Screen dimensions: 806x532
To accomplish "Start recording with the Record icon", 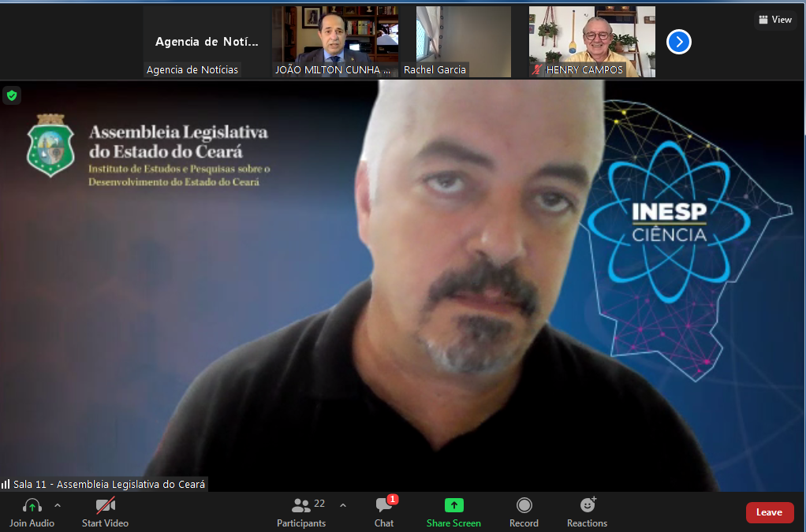I will pyautogui.click(x=524, y=505).
